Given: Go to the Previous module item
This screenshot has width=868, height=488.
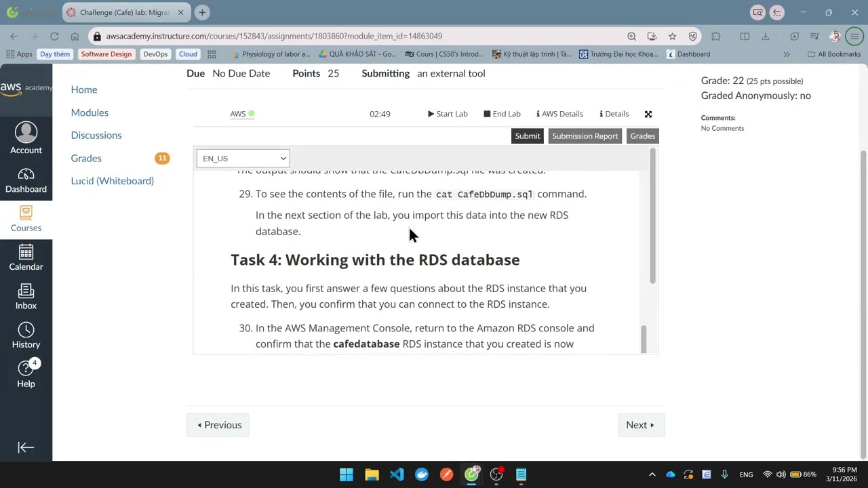Looking at the screenshot, I should click(x=218, y=425).
